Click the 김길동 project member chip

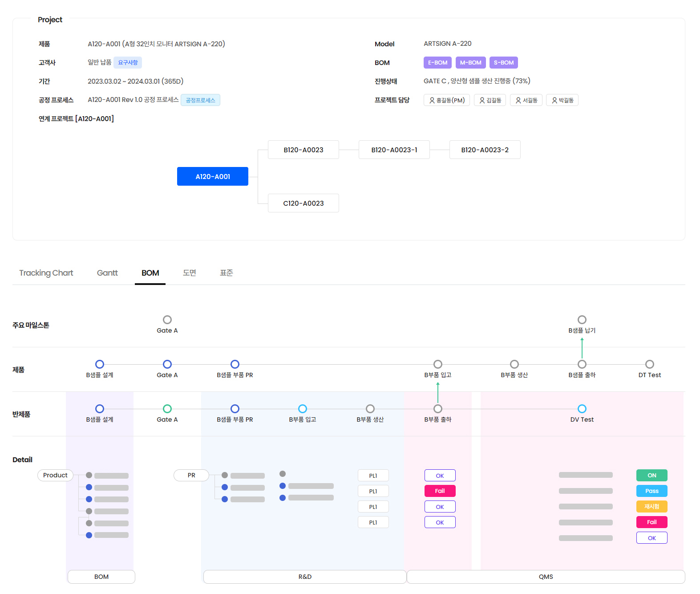490,100
